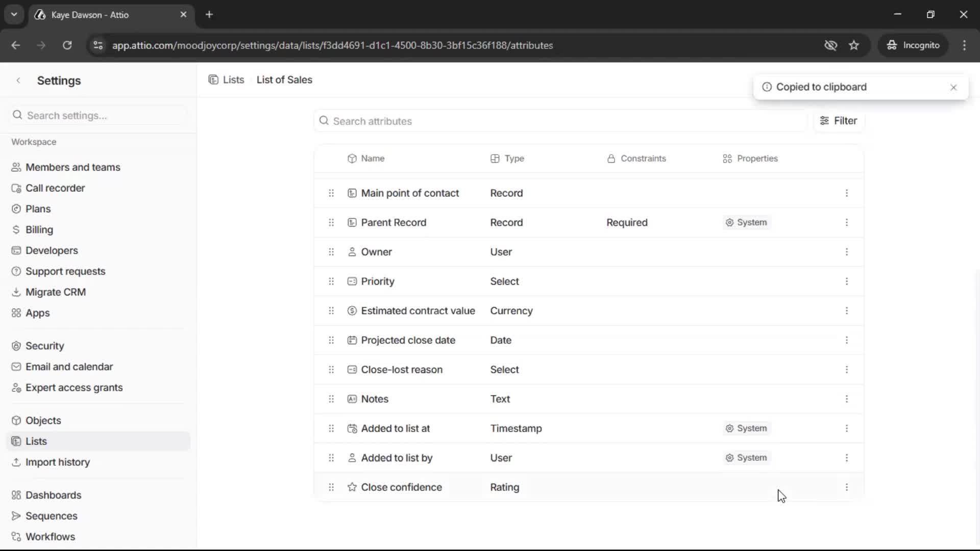Click the Search attributes input field
Image resolution: width=980 pixels, height=551 pixels.
pyautogui.click(x=510, y=121)
